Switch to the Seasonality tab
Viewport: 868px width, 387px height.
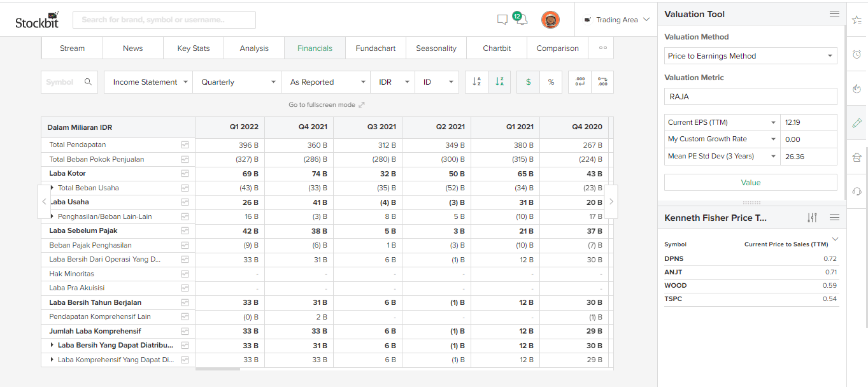[x=436, y=48]
